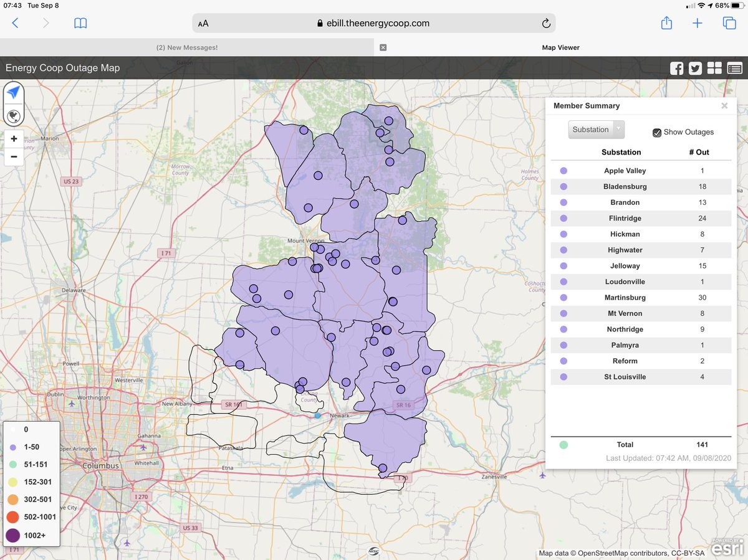Click the 1-50 legend color dot
This screenshot has width=748, height=560.
point(12,447)
